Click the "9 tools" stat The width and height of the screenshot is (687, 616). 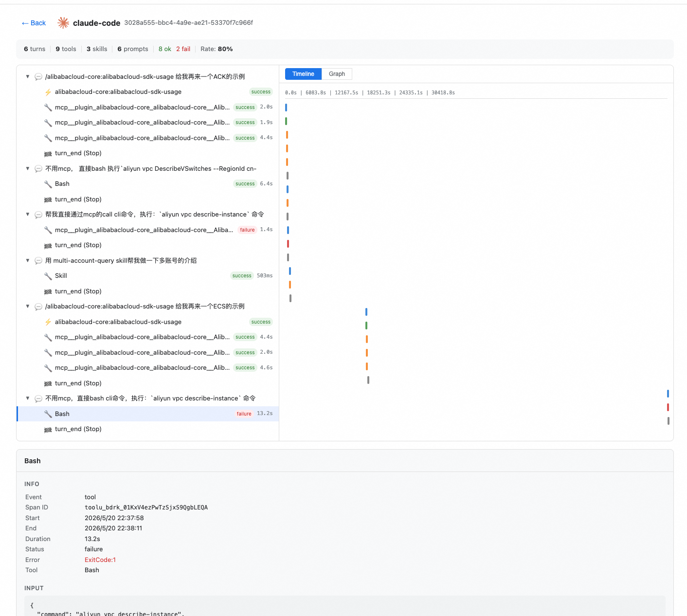pos(66,49)
